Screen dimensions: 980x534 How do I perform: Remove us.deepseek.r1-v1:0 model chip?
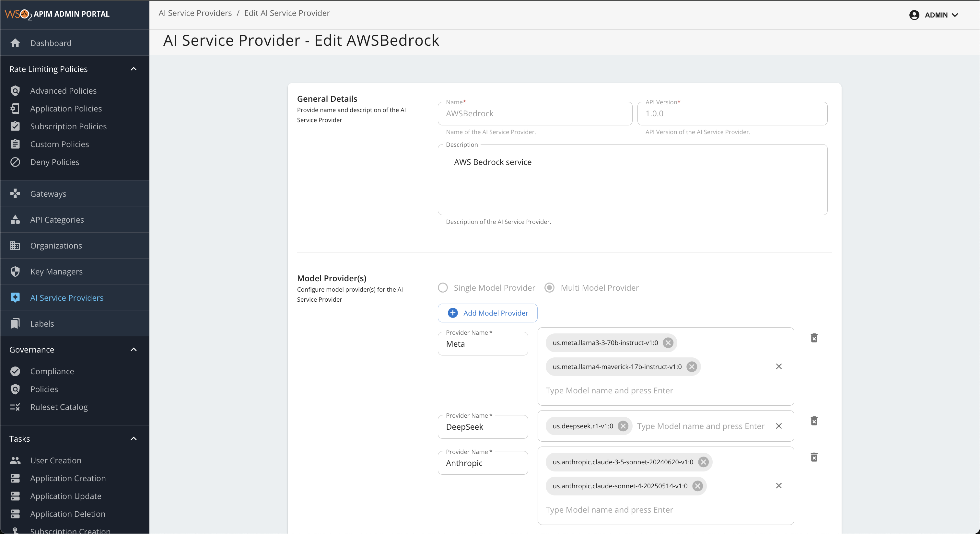tap(623, 426)
